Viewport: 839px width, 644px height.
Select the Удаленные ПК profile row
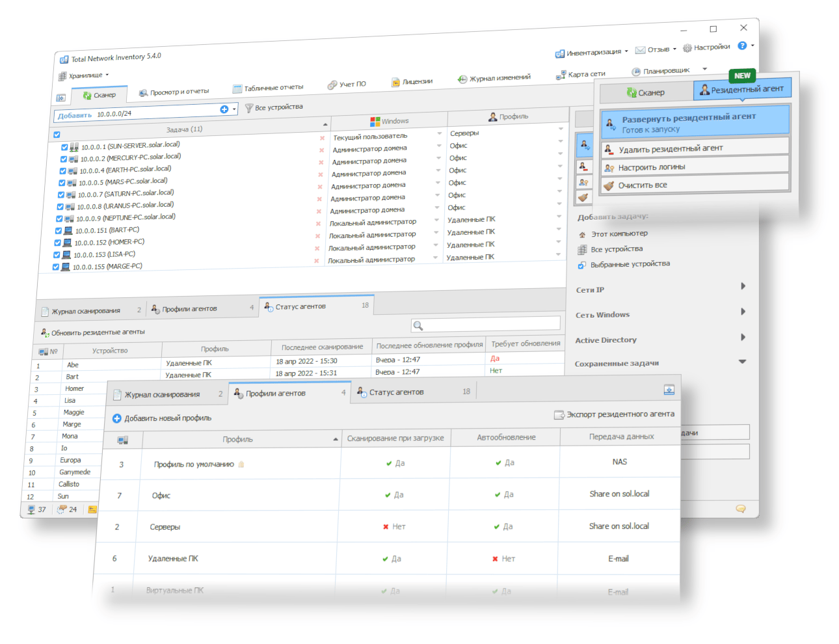click(x=387, y=559)
